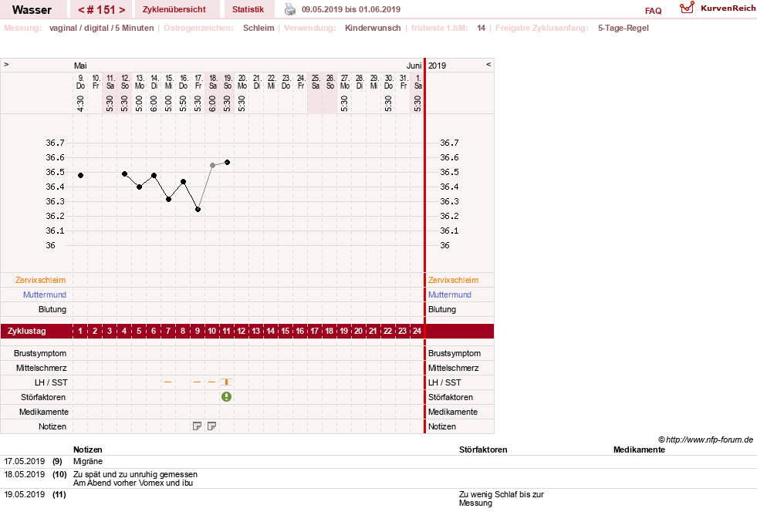Click the LH negative marker on day 7
The width and height of the screenshot is (757, 532).
click(168, 382)
